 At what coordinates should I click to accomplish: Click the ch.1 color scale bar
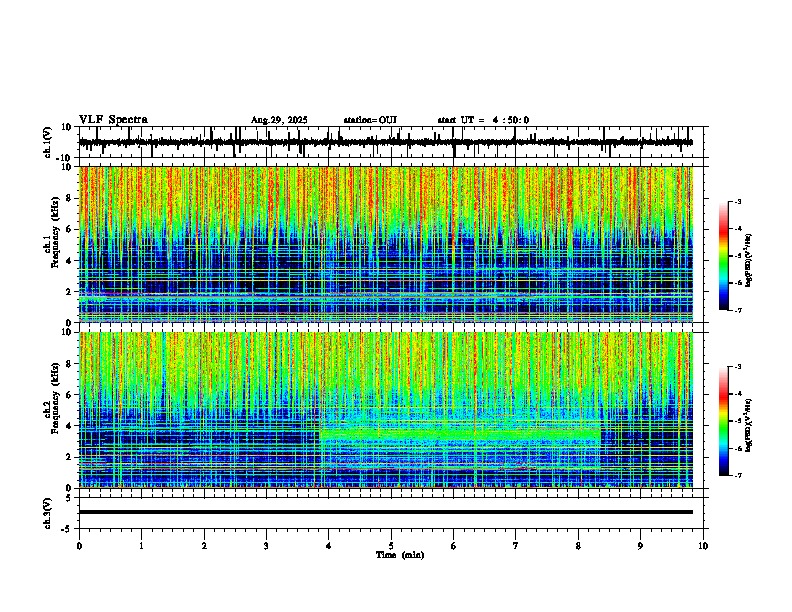pos(724,256)
